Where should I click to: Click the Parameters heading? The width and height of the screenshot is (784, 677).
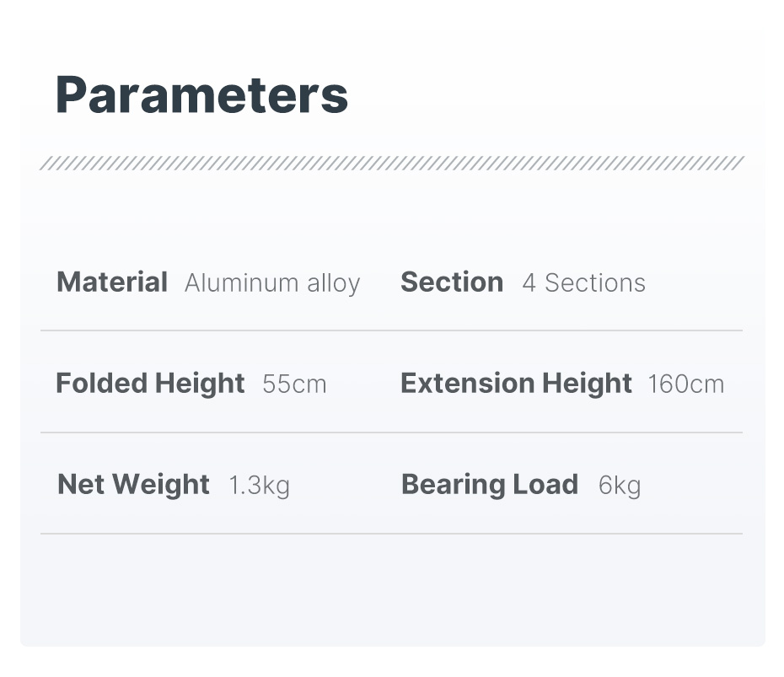(x=201, y=95)
